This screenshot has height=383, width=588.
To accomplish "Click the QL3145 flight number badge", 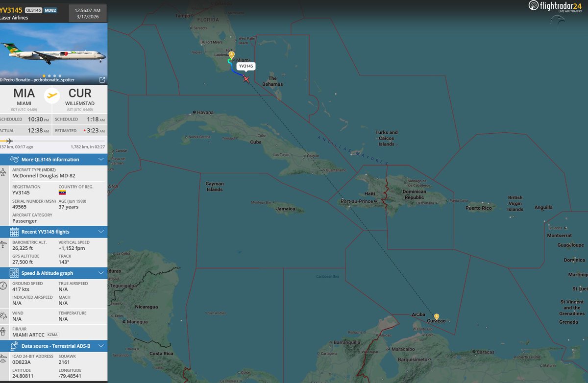I will (33, 10).
